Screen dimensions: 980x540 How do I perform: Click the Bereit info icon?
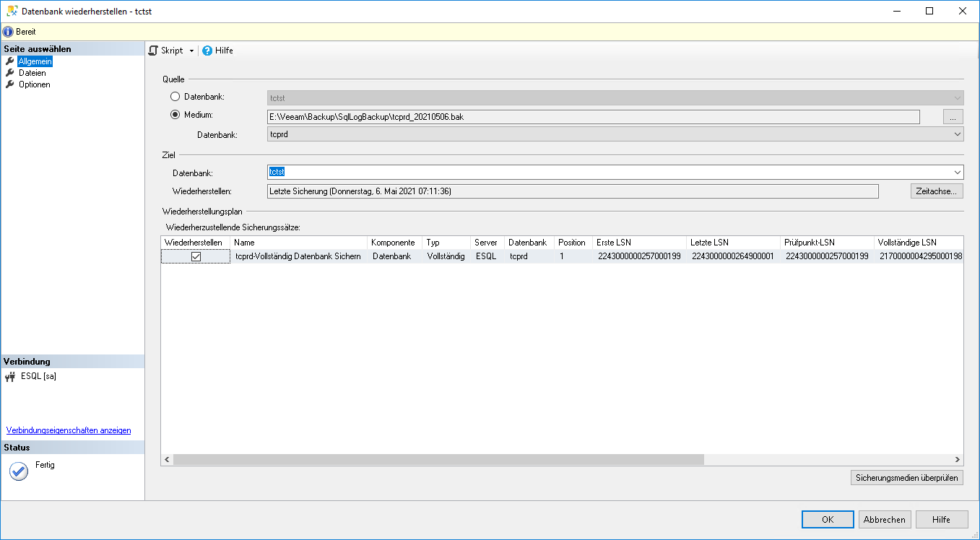coord(8,32)
